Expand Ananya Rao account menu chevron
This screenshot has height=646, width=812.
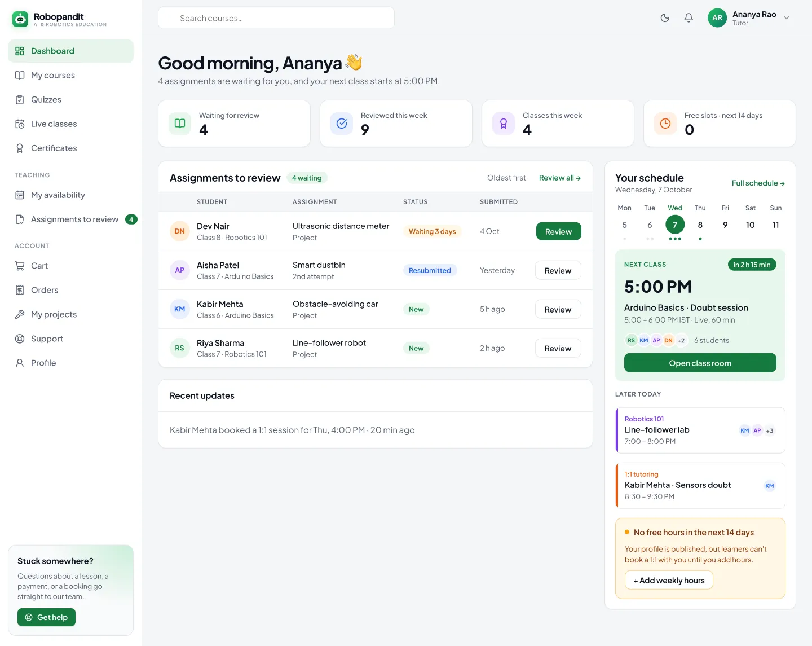pyautogui.click(x=787, y=18)
